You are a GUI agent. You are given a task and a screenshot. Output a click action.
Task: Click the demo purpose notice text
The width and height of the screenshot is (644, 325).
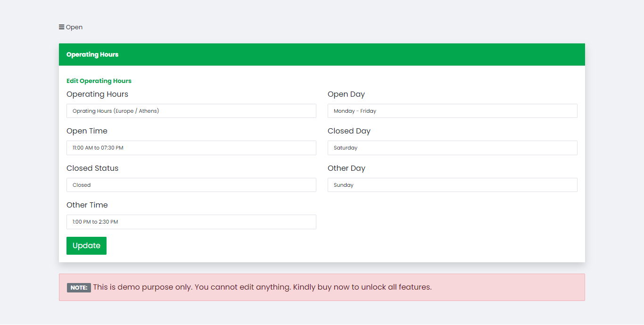pos(262,287)
